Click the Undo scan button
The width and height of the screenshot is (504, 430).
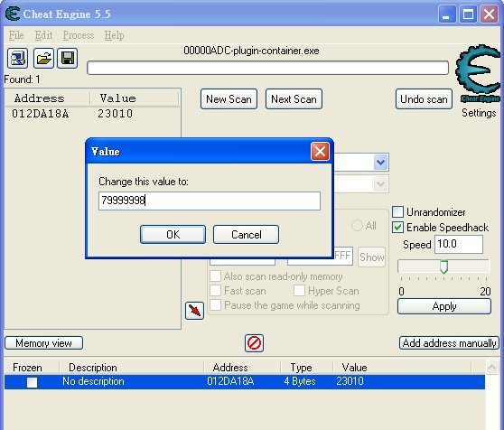(x=424, y=99)
